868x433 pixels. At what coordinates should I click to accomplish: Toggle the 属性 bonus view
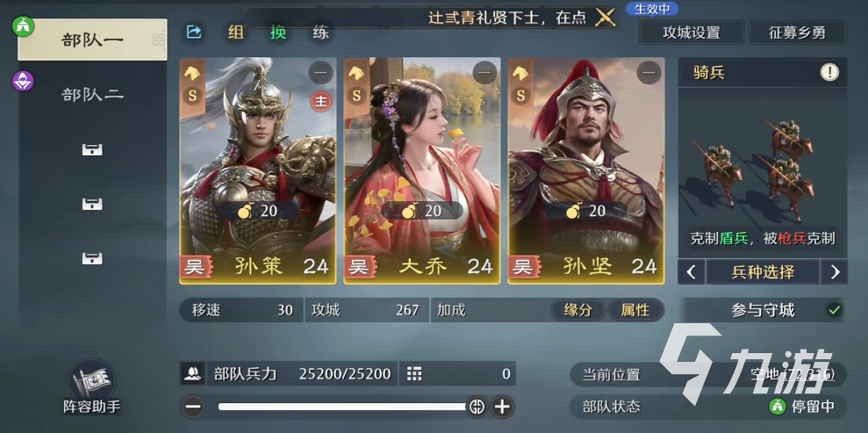click(x=635, y=310)
